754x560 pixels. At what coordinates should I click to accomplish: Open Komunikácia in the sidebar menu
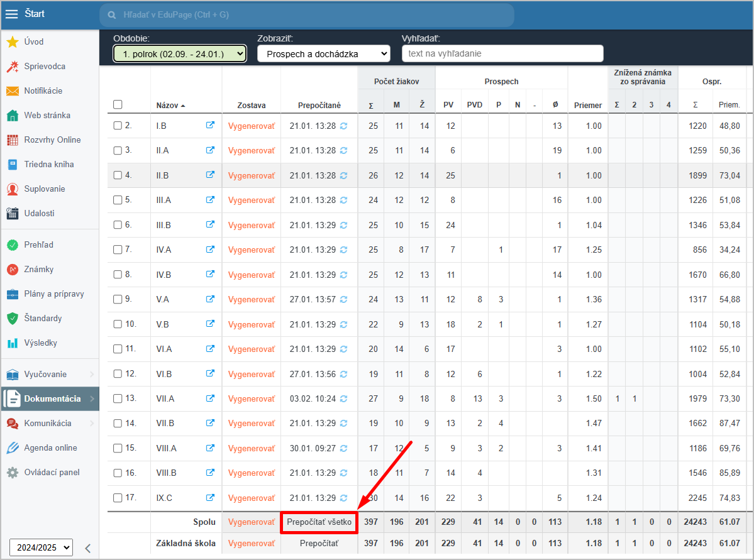[48, 424]
